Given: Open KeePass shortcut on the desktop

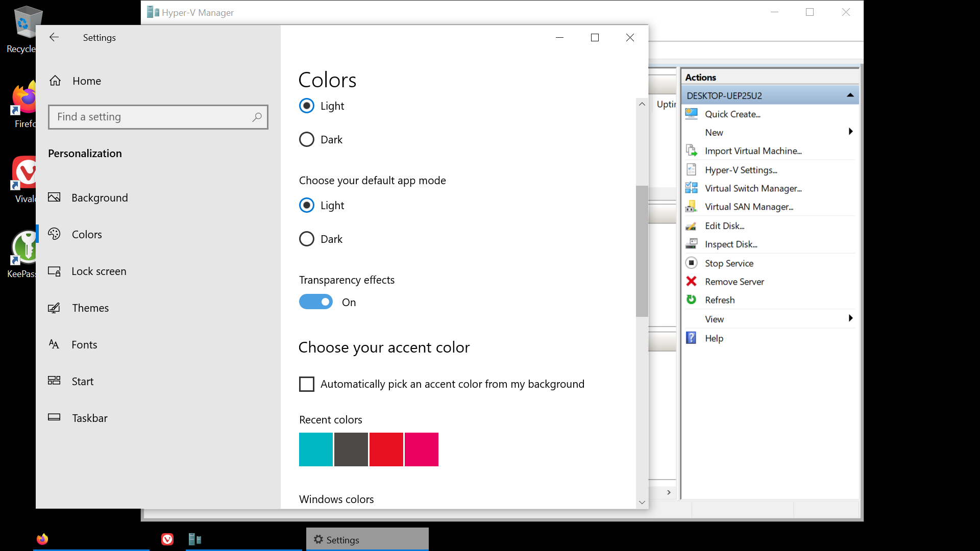Looking at the screenshot, I should point(22,254).
